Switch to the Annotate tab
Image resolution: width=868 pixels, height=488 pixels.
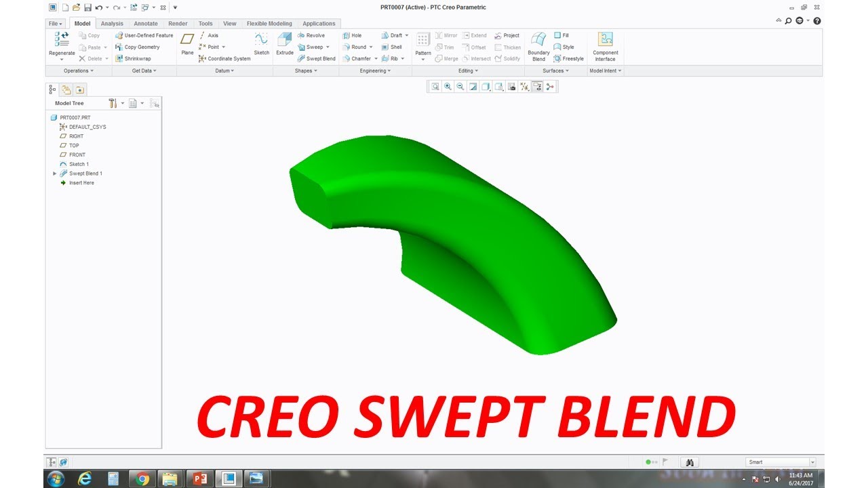pyautogui.click(x=146, y=24)
